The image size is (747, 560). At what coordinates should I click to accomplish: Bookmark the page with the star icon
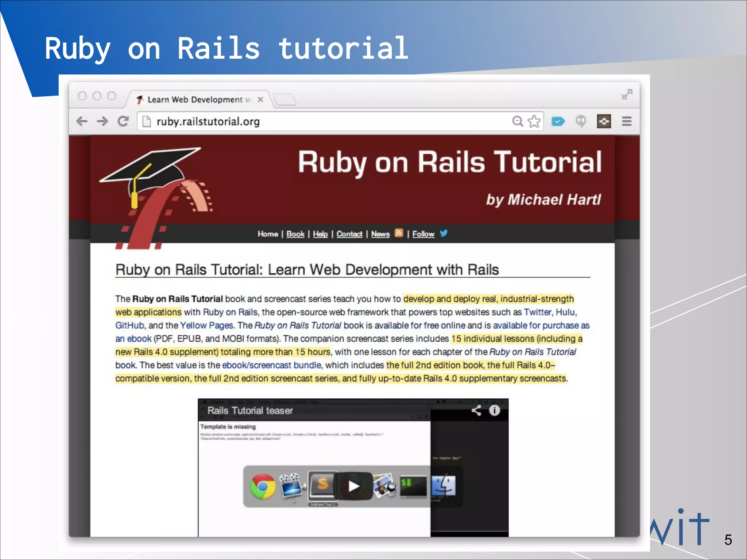click(x=534, y=121)
